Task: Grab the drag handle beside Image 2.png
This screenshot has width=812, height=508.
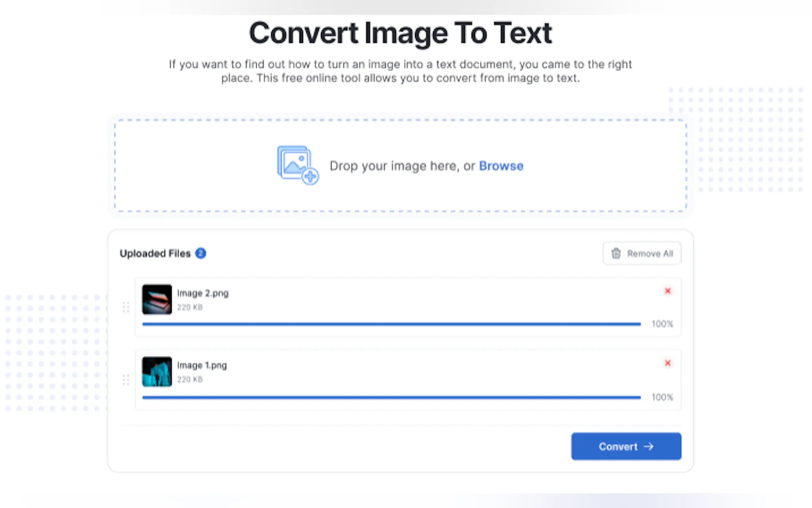Action: (126, 307)
